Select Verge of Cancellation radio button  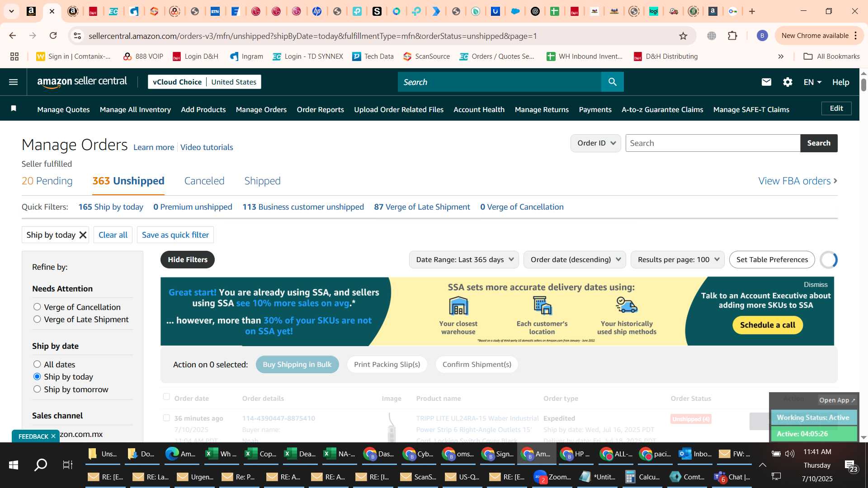pyautogui.click(x=37, y=307)
